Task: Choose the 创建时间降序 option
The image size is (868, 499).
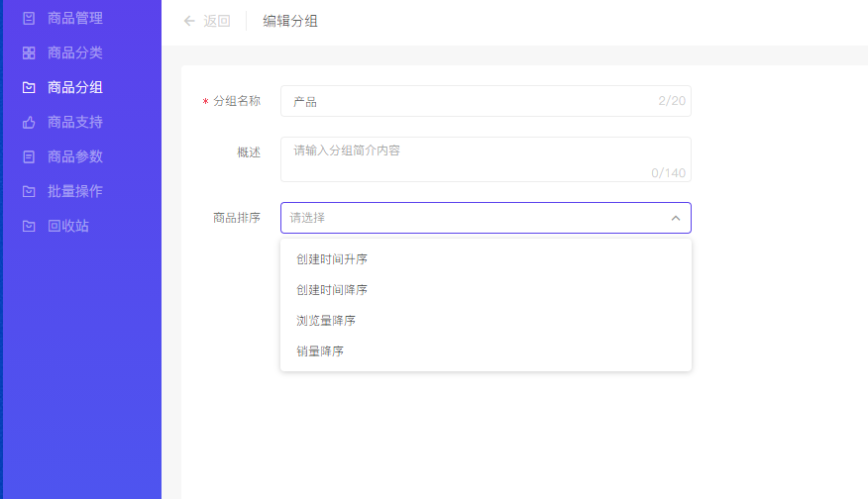Action: (x=332, y=290)
